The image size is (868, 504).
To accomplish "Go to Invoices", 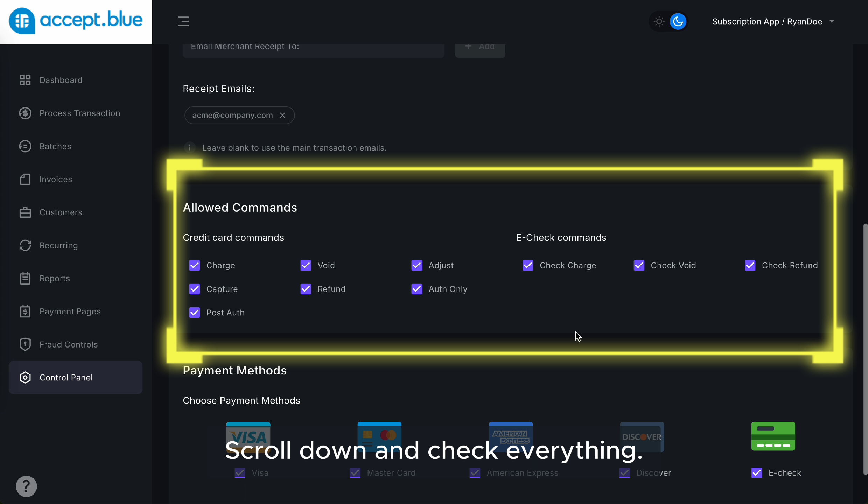I will [x=55, y=179].
